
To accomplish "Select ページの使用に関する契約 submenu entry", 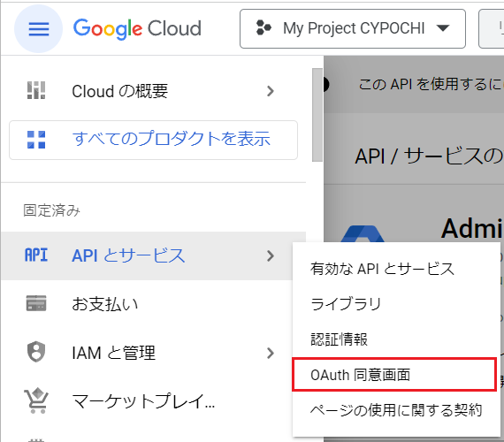I will [396, 410].
